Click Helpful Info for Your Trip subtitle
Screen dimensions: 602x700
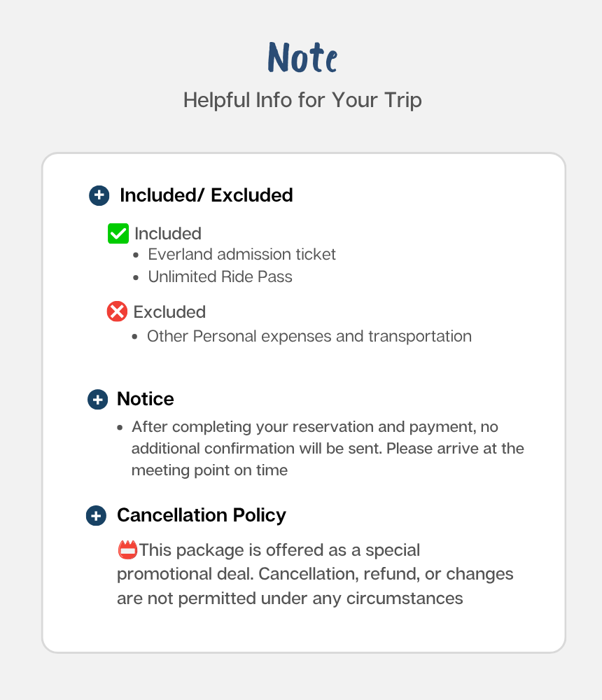tap(302, 100)
